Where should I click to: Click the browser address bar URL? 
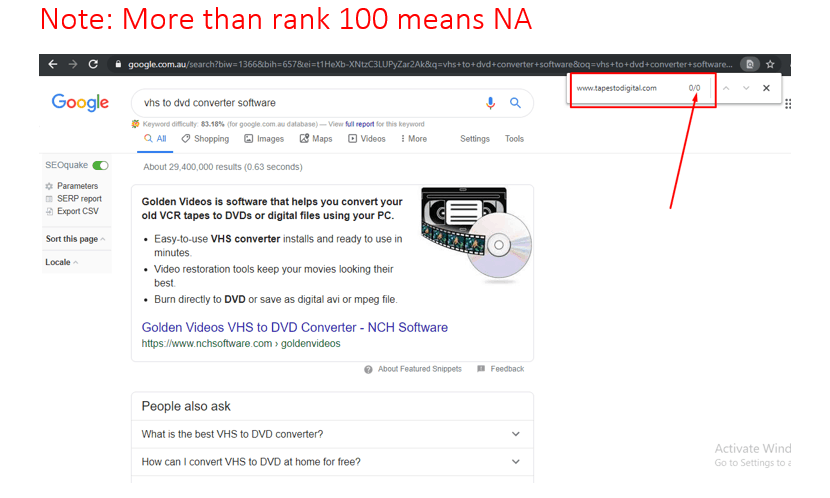point(430,64)
